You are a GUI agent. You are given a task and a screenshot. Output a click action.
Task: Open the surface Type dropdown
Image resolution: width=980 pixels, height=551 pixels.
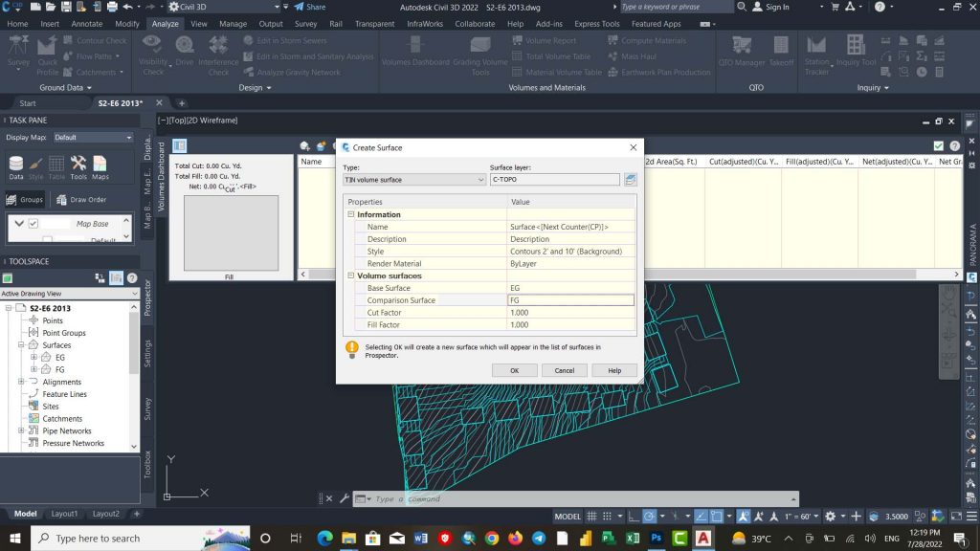coord(413,180)
